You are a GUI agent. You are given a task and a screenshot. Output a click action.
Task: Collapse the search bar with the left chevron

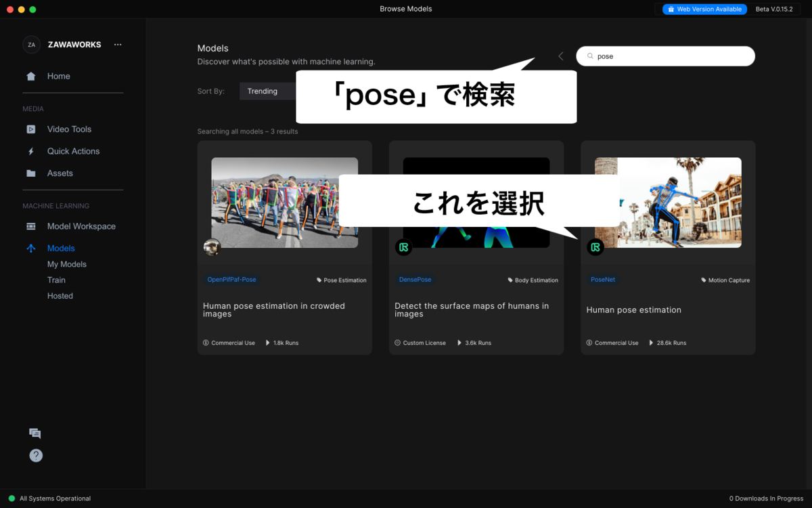pos(560,56)
